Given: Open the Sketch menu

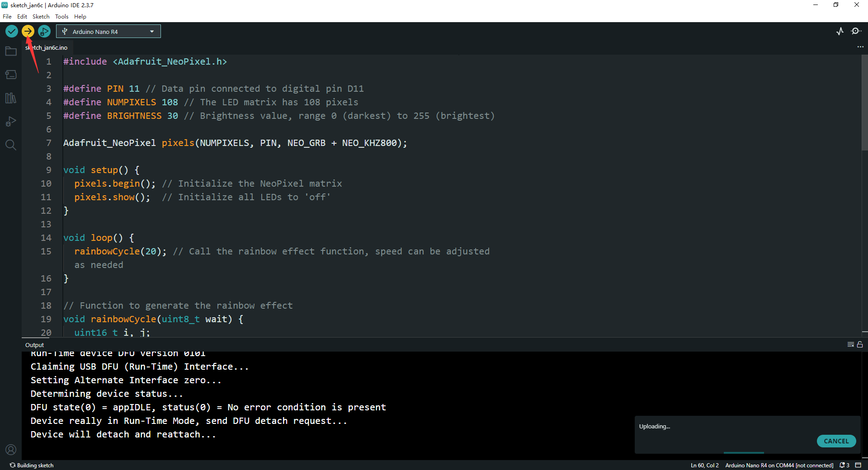Looking at the screenshot, I should (41, 17).
